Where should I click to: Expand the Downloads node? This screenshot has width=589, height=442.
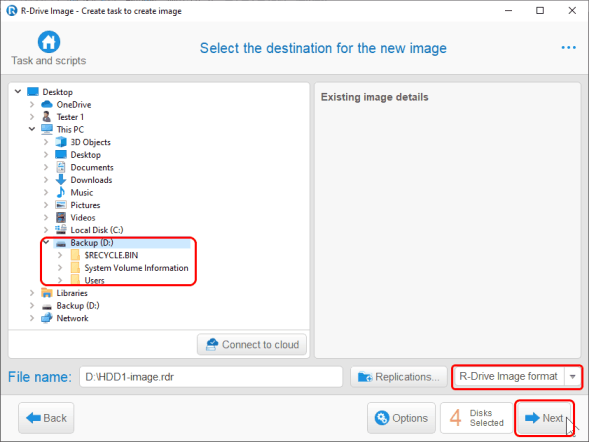[x=46, y=180]
